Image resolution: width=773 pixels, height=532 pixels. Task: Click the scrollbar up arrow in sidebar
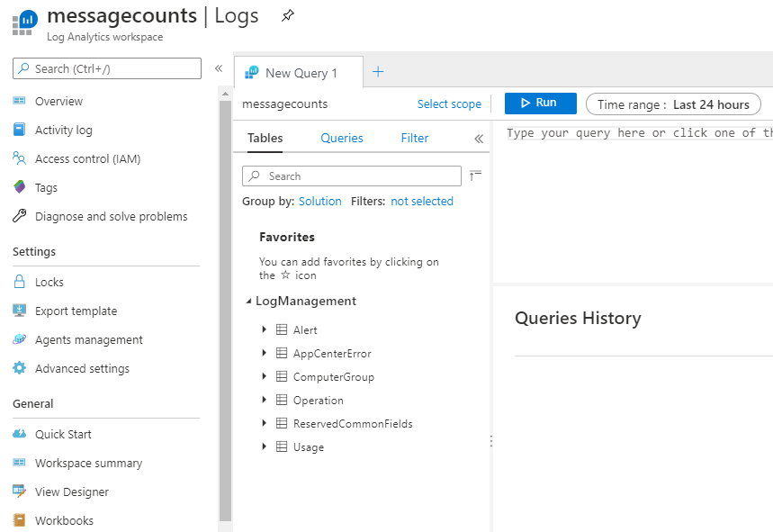tap(225, 94)
